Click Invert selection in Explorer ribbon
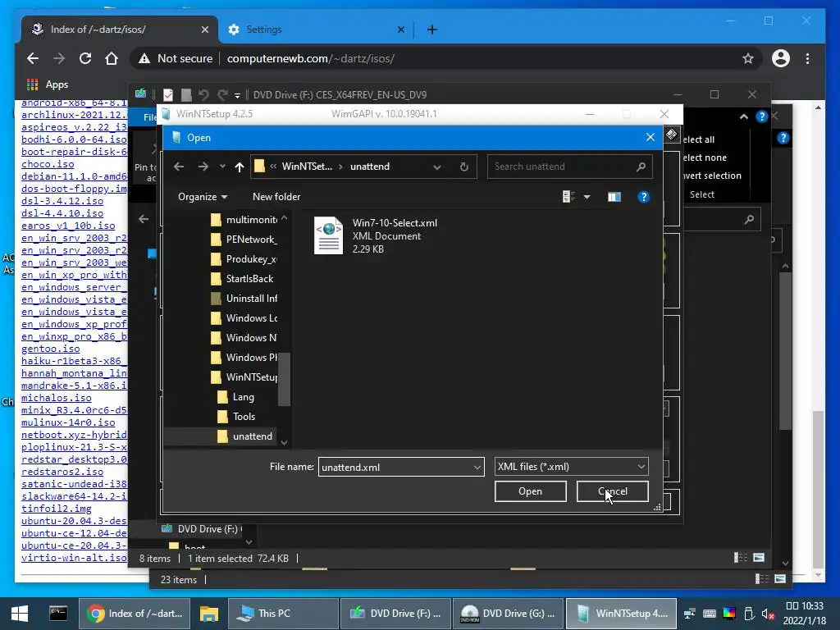The image size is (840, 630). pos(711,176)
